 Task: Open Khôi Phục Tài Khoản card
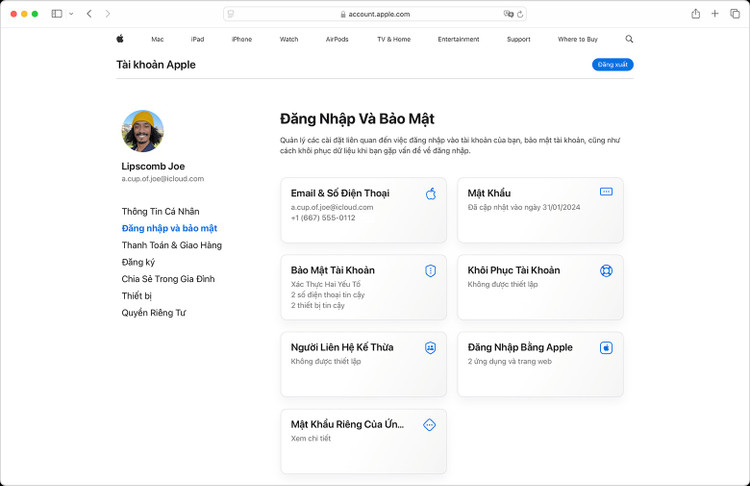click(x=540, y=287)
